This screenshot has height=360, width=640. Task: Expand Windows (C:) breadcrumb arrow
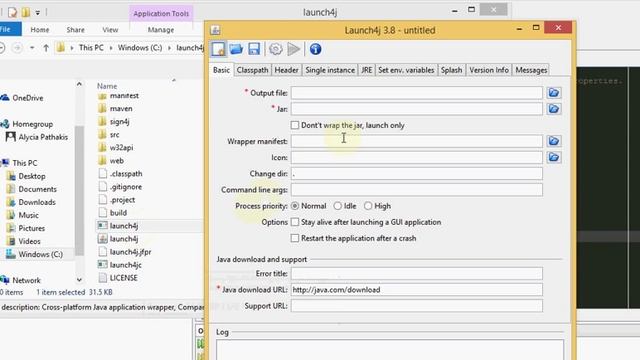(x=169, y=48)
